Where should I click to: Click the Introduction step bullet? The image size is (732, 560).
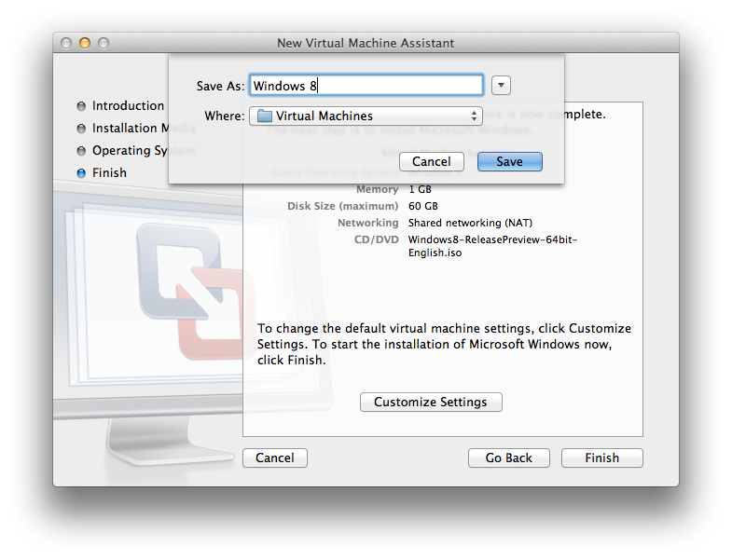[81, 106]
